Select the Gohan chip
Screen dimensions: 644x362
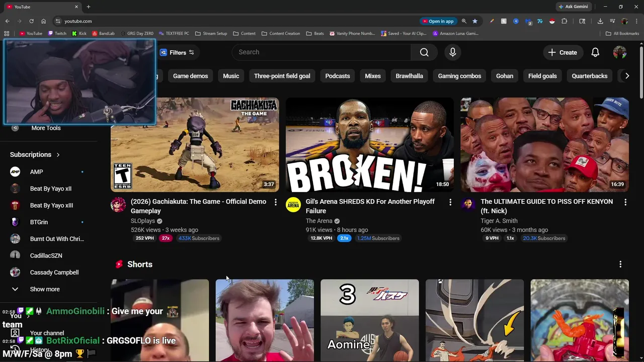[505, 76]
